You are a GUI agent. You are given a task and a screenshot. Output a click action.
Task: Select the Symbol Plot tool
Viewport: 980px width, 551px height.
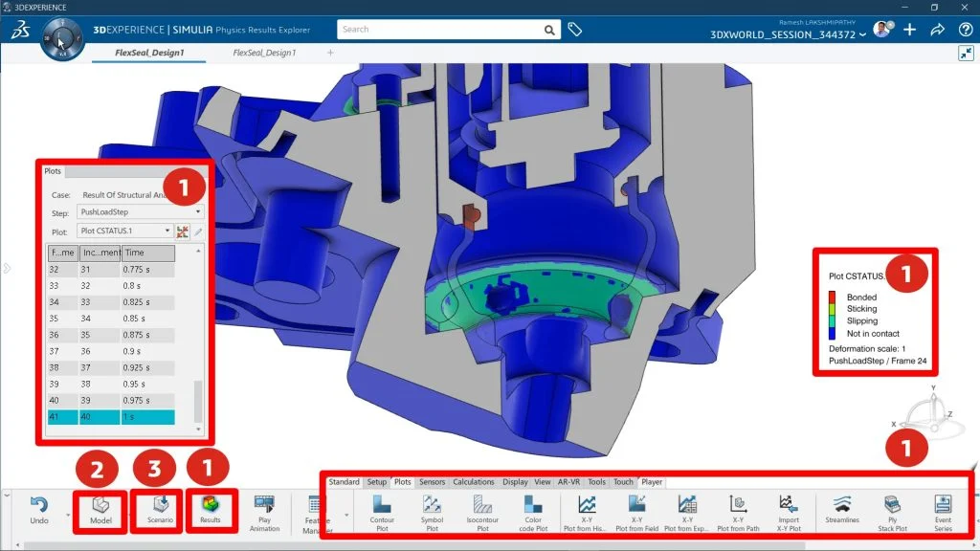point(432,509)
